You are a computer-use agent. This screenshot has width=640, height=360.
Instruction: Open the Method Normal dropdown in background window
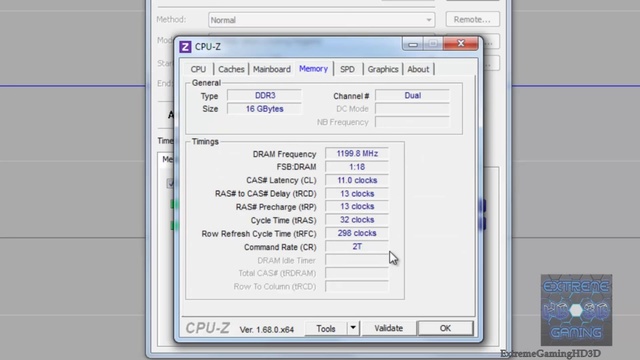pos(322,20)
